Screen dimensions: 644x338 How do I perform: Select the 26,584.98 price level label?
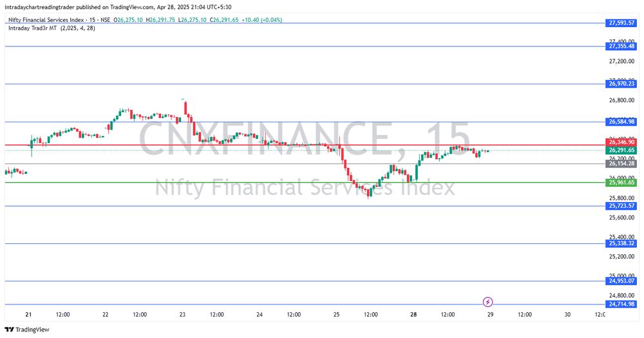pos(621,122)
